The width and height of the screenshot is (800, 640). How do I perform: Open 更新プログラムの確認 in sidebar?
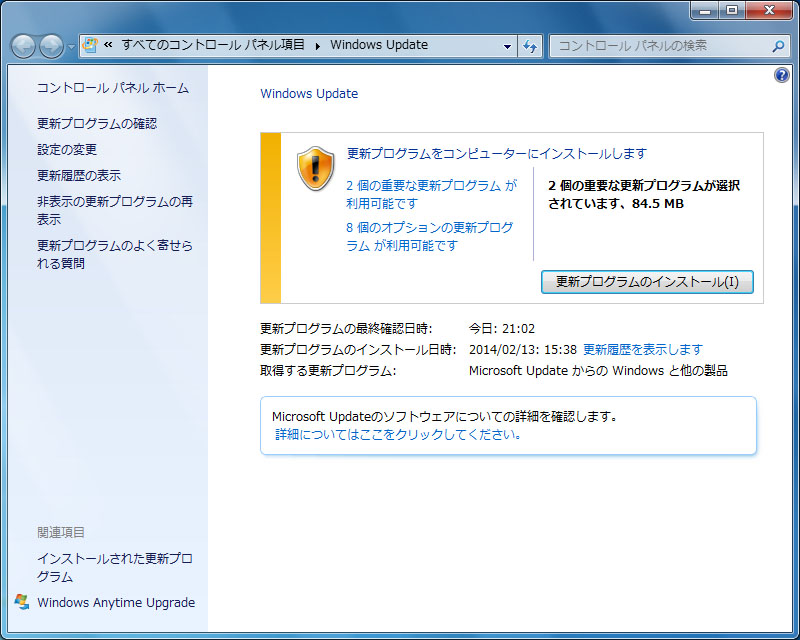click(x=97, y=124)
